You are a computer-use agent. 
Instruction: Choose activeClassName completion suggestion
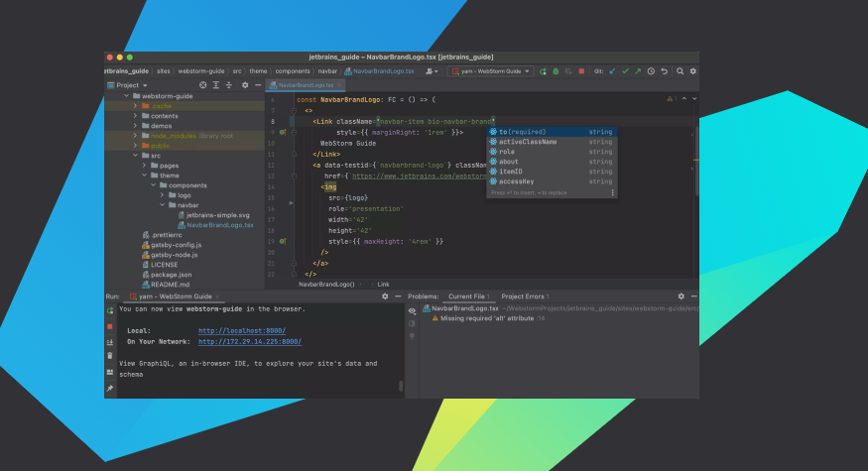tap(552, 142)
